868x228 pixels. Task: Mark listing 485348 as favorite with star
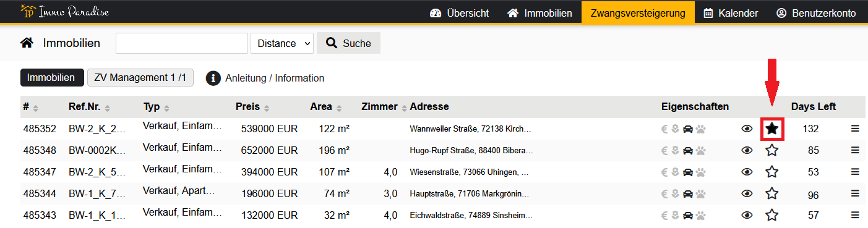(771, 150)
